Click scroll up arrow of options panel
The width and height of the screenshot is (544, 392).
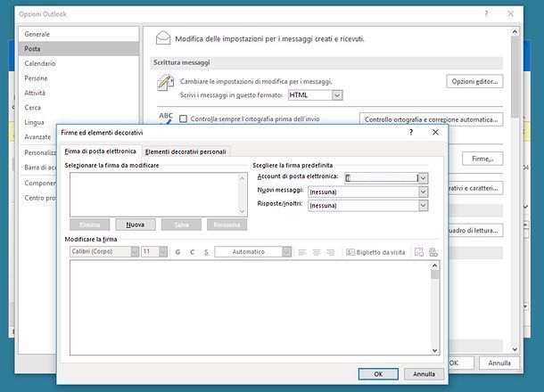pos(515,31)
